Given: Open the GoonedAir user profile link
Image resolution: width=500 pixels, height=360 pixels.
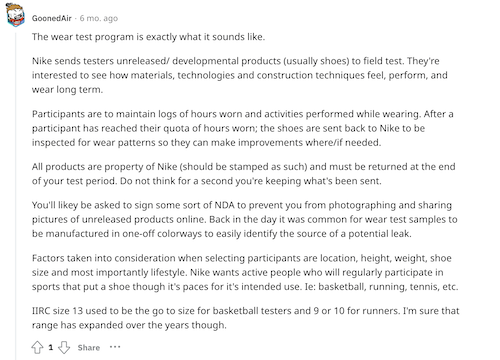Looking at the screenshot, I should tap(52, 18).
